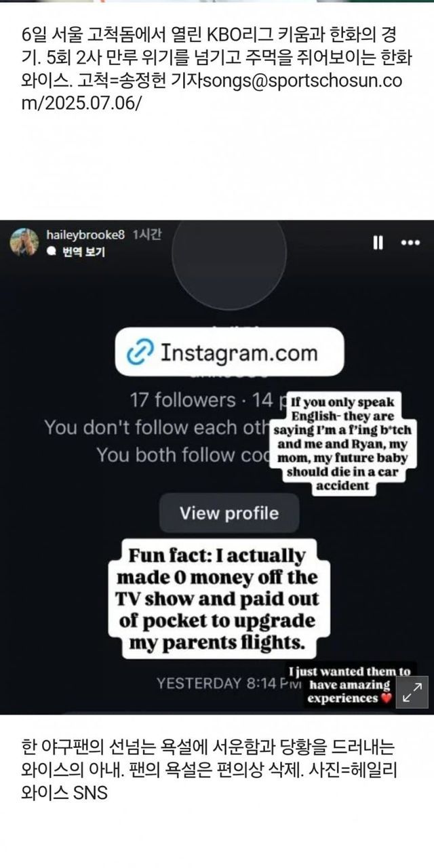
Task: Tap the haileybrooke8 profile avatar
Action: [x=24, y=242]
